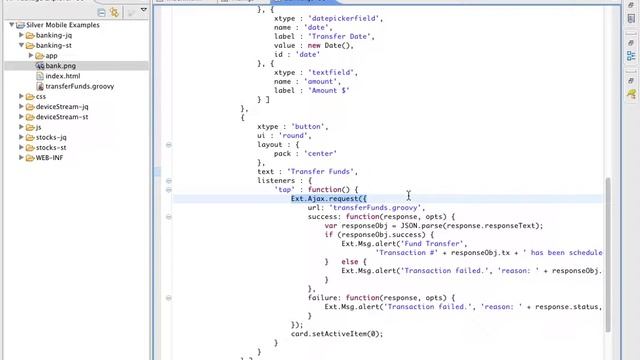Image resolution: width=640 pixels, height=360 pixels.
Task: Expand the stocks-st folder arrow
Action: (x=21, y=147)
